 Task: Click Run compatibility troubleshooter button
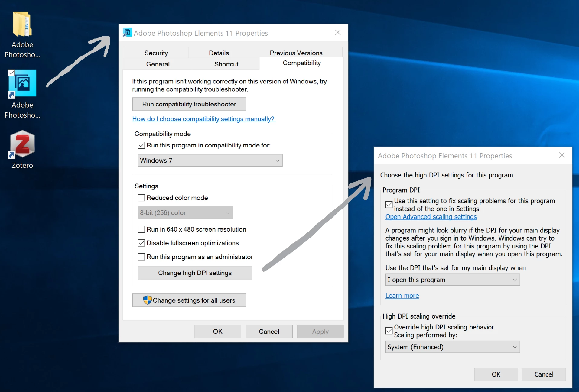189,104
